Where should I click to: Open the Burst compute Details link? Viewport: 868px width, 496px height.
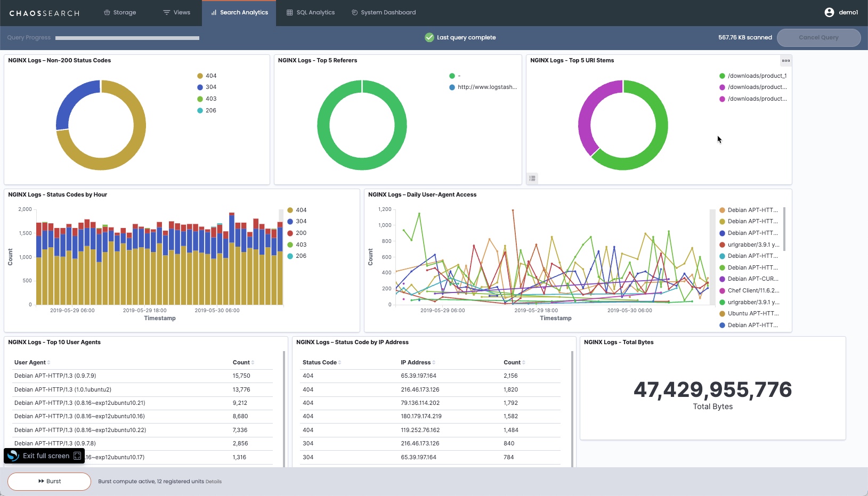[x=214, y=482]
